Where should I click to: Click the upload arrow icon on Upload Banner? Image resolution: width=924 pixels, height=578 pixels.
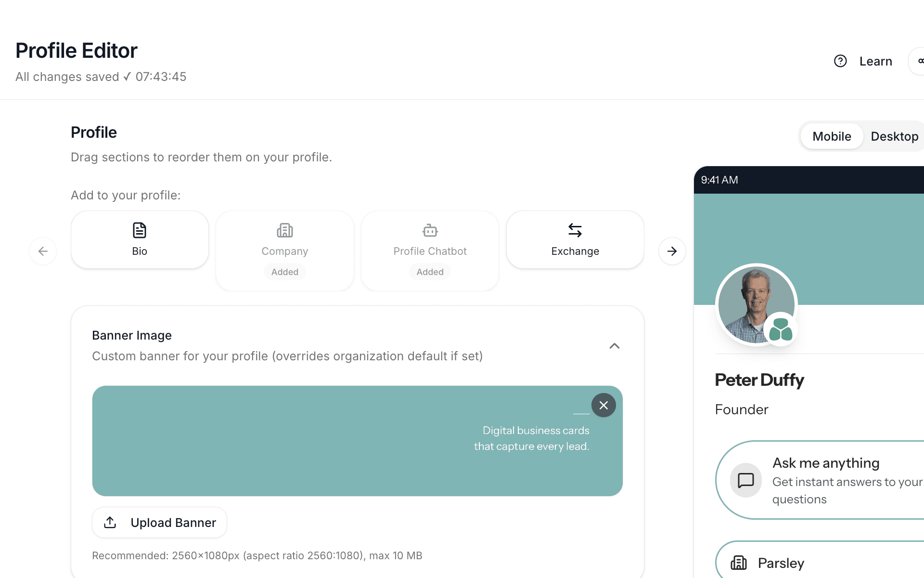(x=110, y=522)
